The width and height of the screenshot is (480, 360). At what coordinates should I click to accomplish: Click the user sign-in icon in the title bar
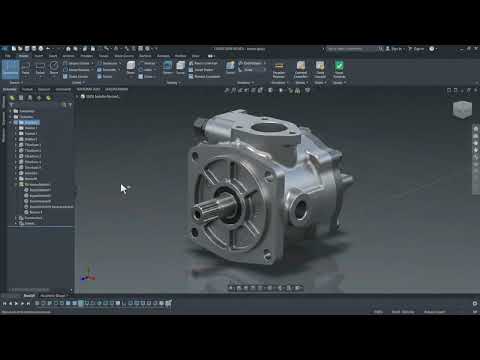pos(388,49)
